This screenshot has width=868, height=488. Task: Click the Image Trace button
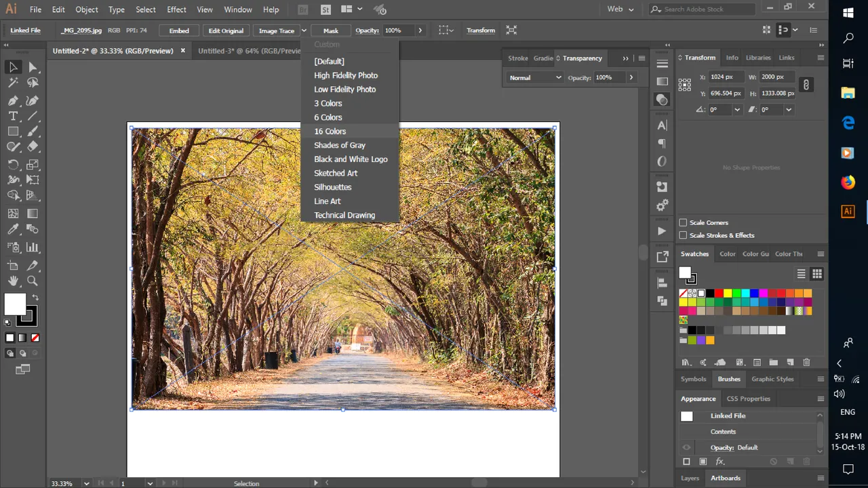(277, 30)
